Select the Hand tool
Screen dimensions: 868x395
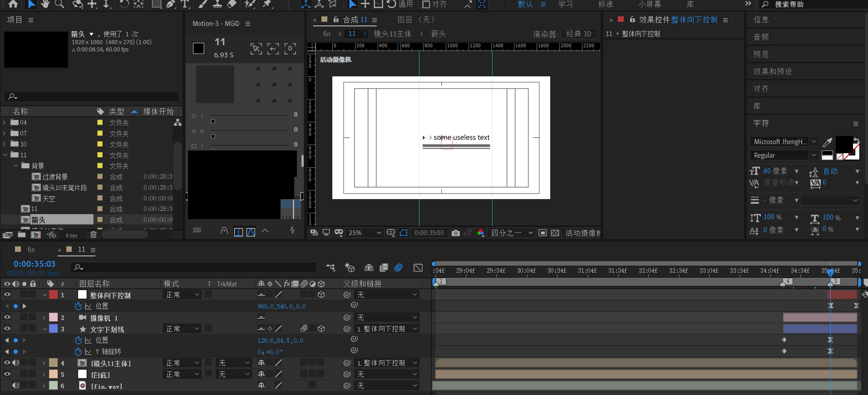point(45,4)
